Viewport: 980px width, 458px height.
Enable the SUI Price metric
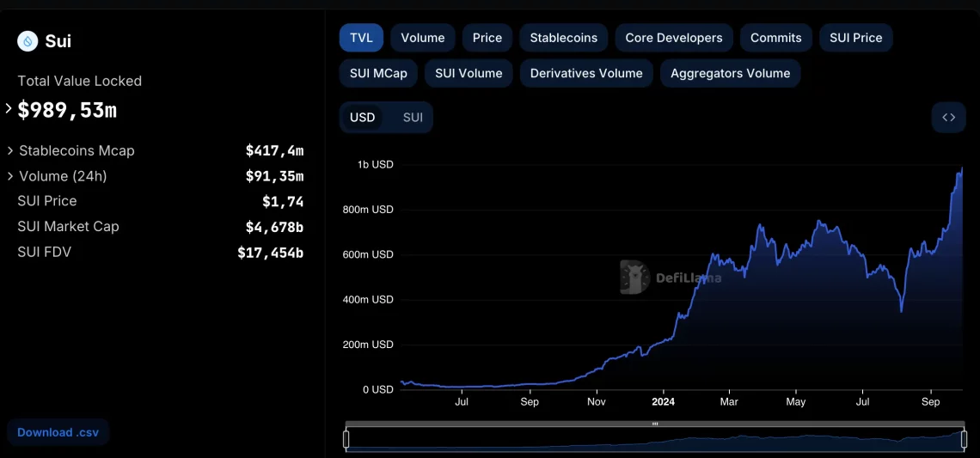[855, 38]
